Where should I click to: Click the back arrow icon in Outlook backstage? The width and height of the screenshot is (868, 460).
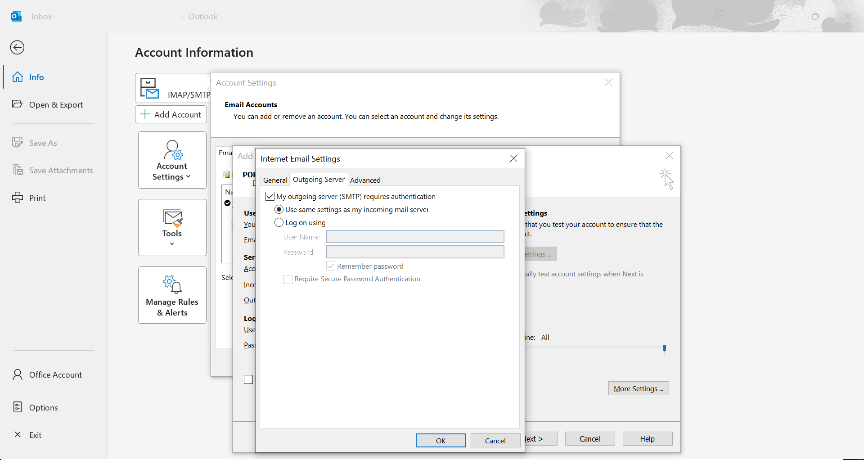(x=17, y=47)
